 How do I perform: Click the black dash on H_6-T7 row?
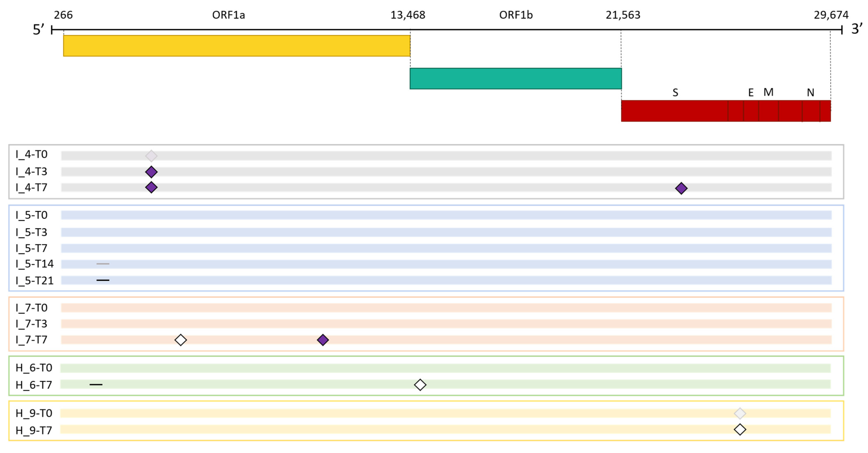pos(96,384)
